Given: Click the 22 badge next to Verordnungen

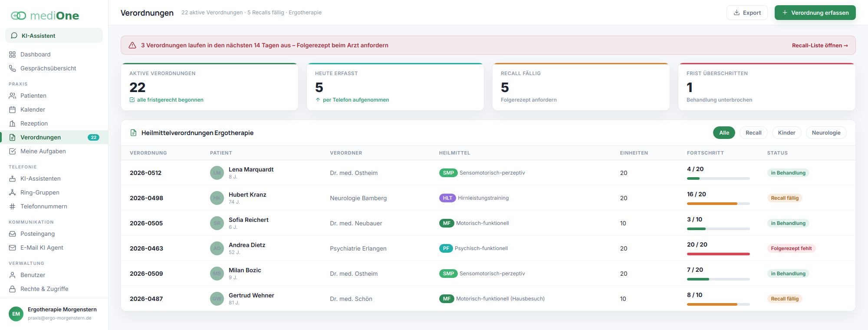Looking at the screenshot, I should [93, 137].
